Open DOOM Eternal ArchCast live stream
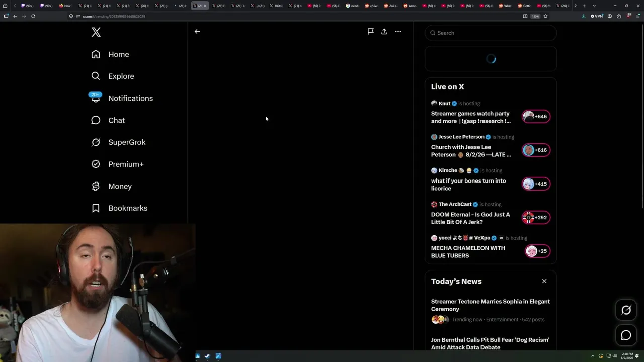Viewport: 644px width, 362px height. tap(470, 218)
